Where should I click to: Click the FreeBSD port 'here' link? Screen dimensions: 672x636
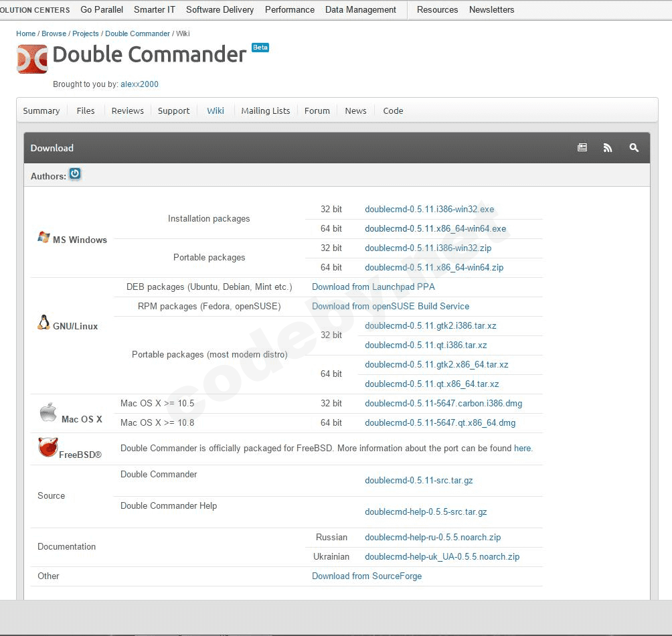pos(523,449)
